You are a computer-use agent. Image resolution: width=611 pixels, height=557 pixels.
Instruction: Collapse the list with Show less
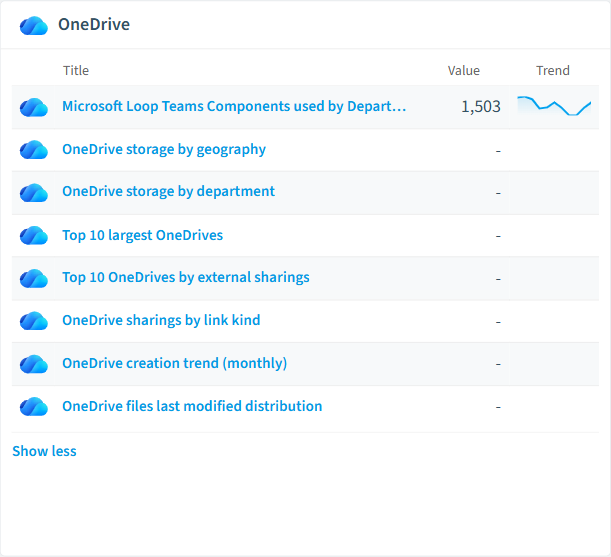point(44,451)
